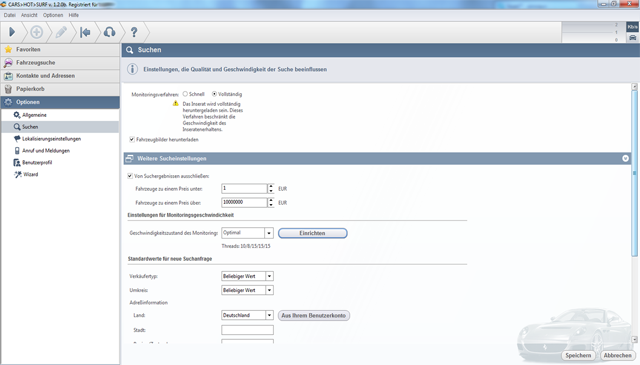Click the pencil edit toolbar icon
This screenshot has height=365, width=640.
(61, 32)
